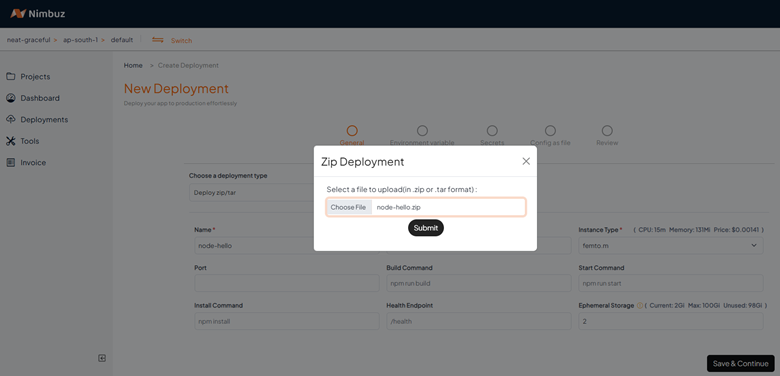Click the Switch arrows icon
This screenshot has height=376, width=780.
pyautogui.click(x=158, y=40)
